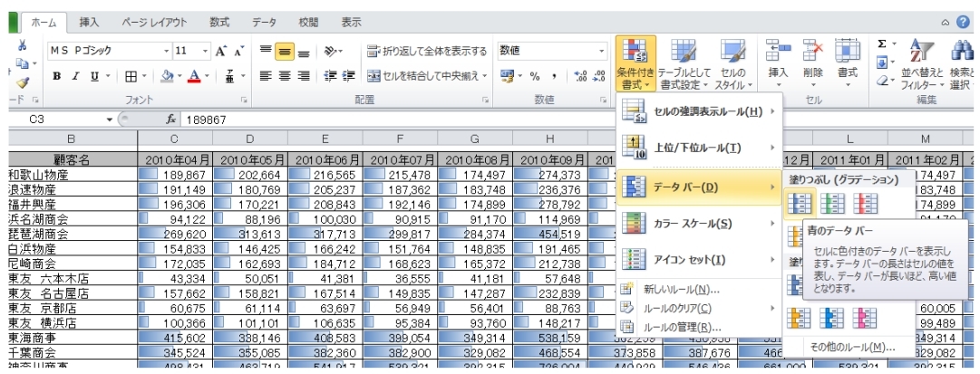
Task: Open the number format dropdown 数値
Action: (x=602, y=52)
